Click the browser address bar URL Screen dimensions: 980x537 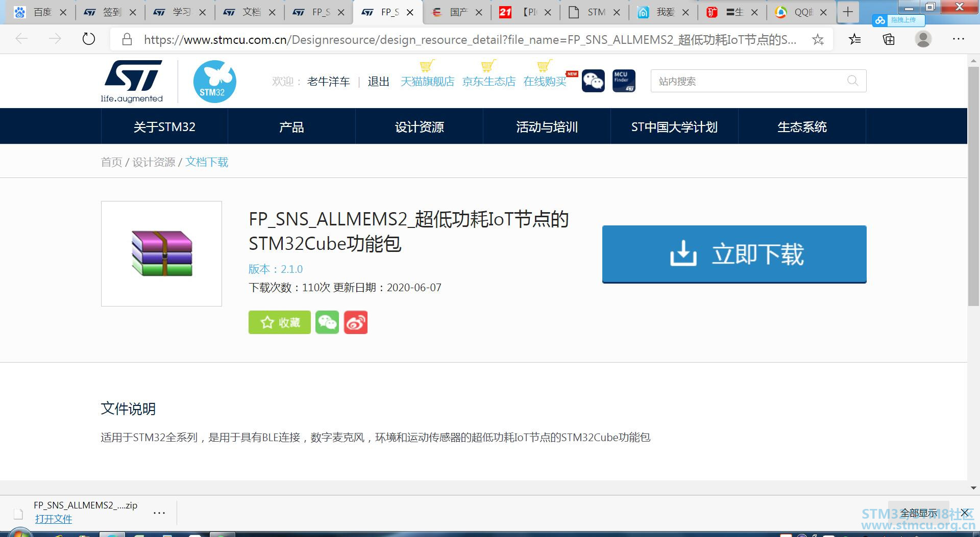coord(470,40)
